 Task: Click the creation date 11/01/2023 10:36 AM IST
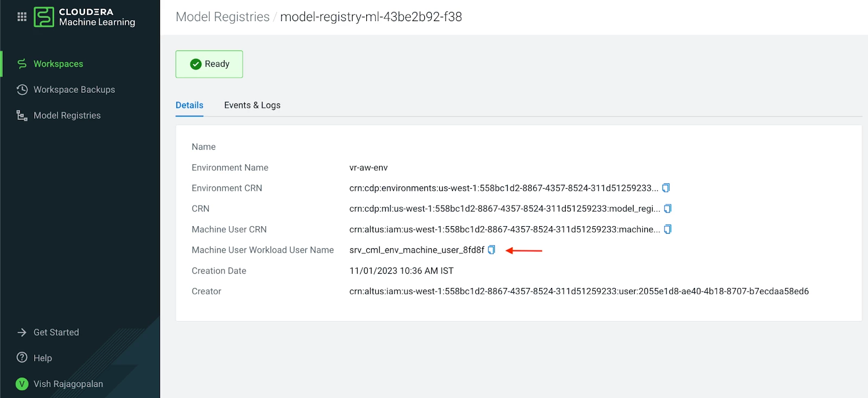401,271
